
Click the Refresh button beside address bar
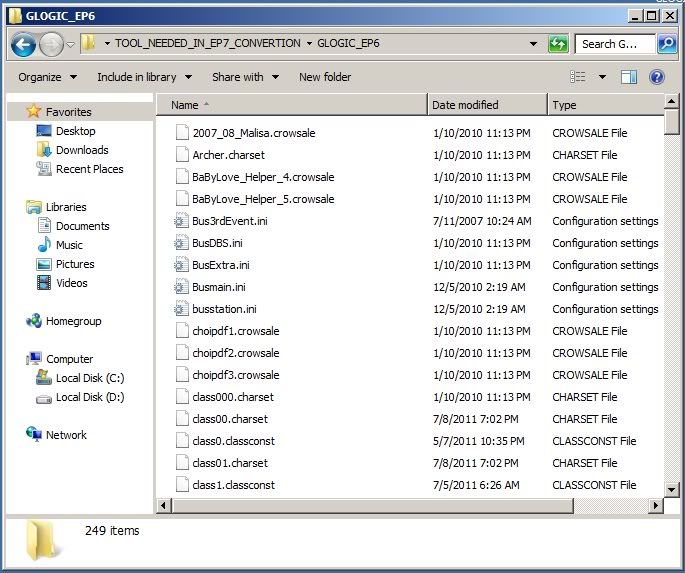(558, 44)
